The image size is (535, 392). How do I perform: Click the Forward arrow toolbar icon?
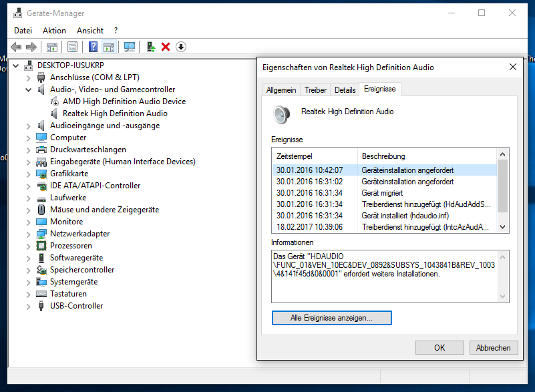[x=31, y=47]
